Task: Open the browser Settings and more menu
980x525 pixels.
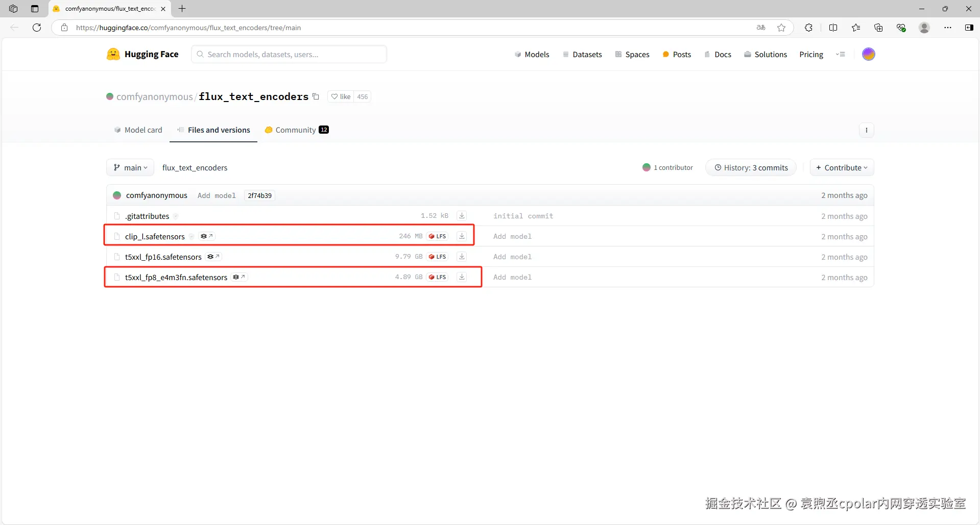Action: pyautogui.click(x=948, y=28)
